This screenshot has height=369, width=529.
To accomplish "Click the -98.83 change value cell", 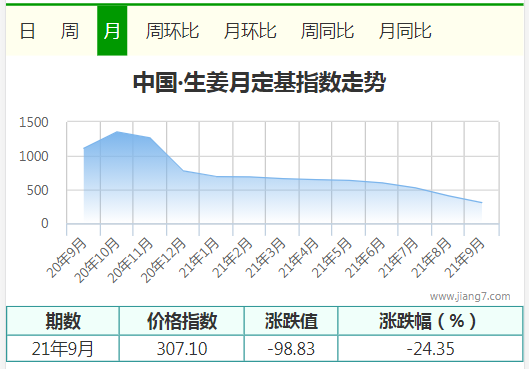I will [291, 349].
